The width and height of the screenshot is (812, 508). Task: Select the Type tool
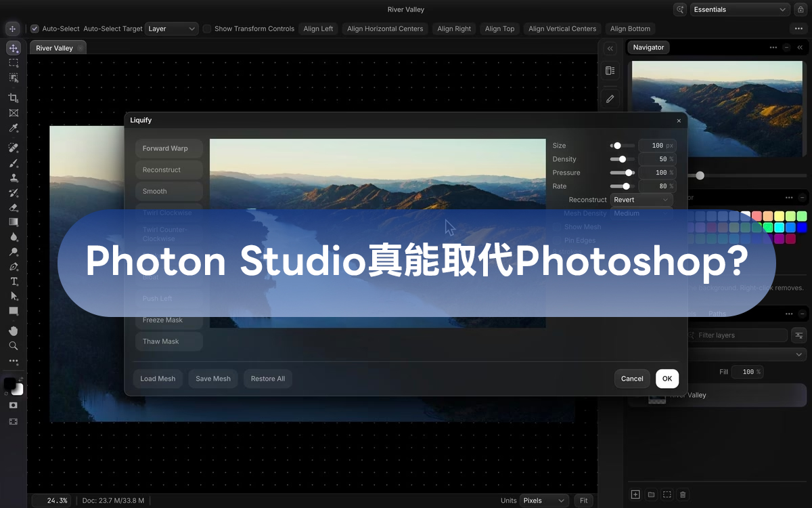14,281
